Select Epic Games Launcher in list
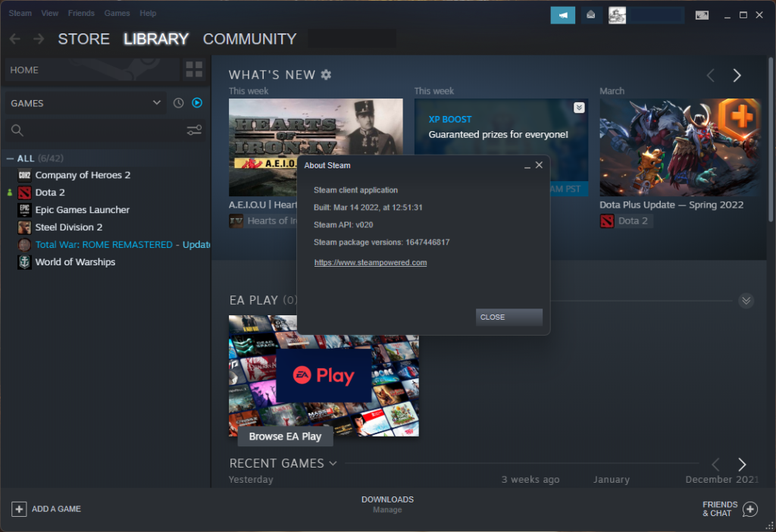 pyautogui.click(x=82, y=210)
